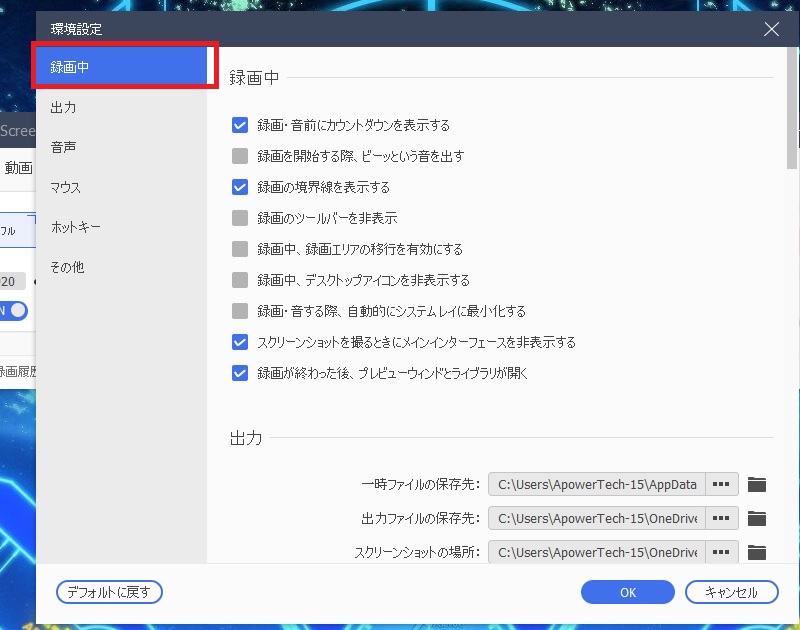
Task: Click the 出力ファイルの保存先 path field
Action: click(597, 518)
